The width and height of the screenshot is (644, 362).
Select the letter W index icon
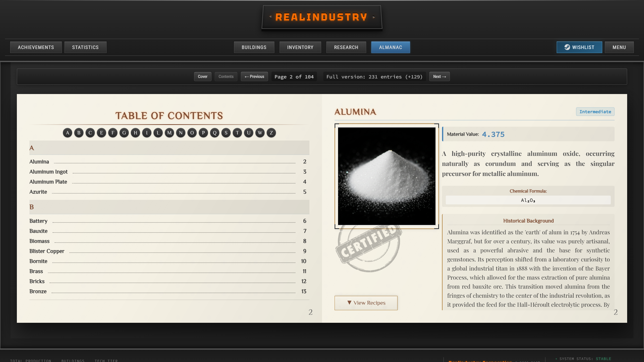260,133
